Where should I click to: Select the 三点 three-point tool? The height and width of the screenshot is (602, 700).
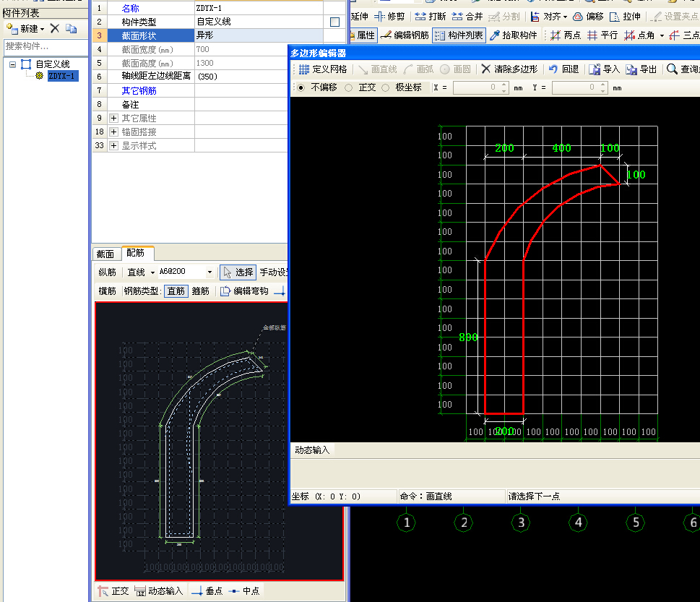coord(684,35)
